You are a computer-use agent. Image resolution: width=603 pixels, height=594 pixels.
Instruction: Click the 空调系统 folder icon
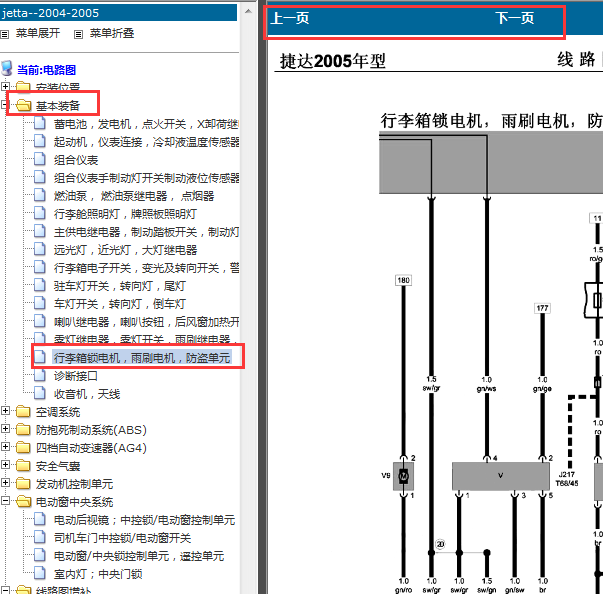click(x=23, y=411)
